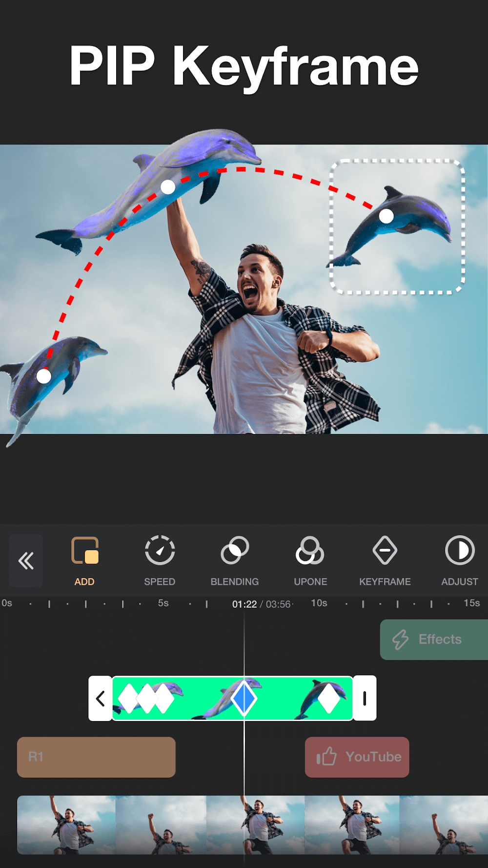488x868 pixels.
Task: Select the UPONE layer tool
Action: 310,560
